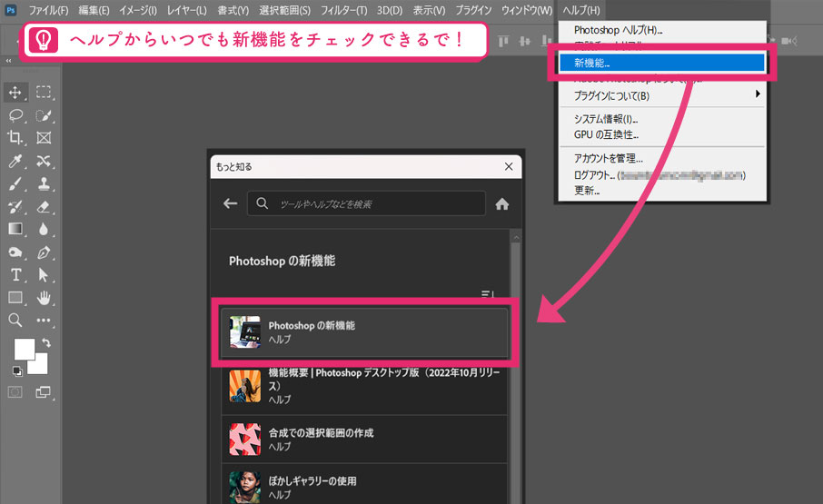Open the フィルター(T) menu
The height and width of the screenshot is (504, 823).
pos(343,11)
